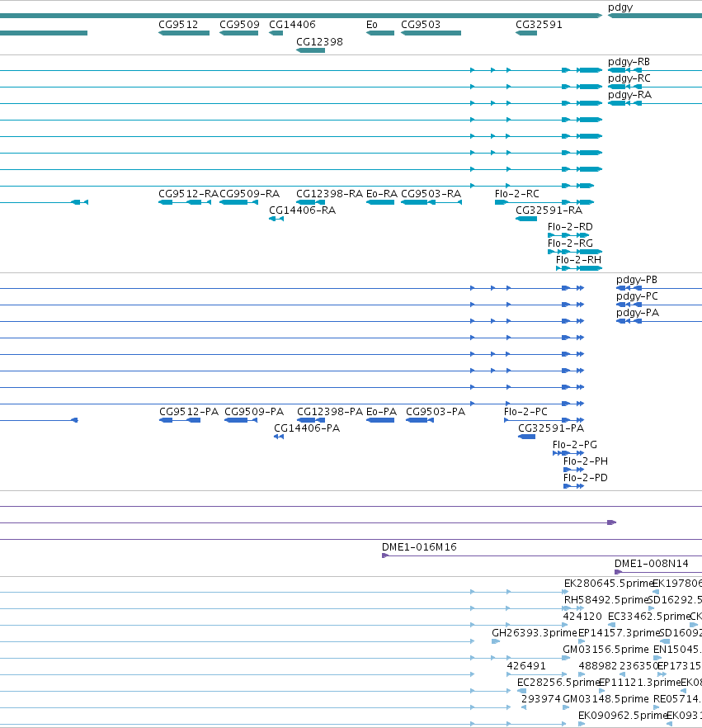Click the RH58492.5prime EST label

pos(606,600)
